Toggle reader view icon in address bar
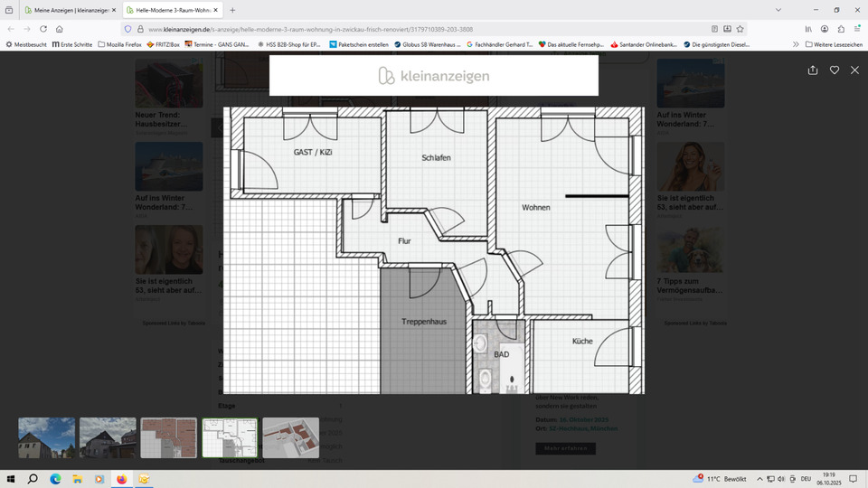868x488 pixels. point(714,29)
